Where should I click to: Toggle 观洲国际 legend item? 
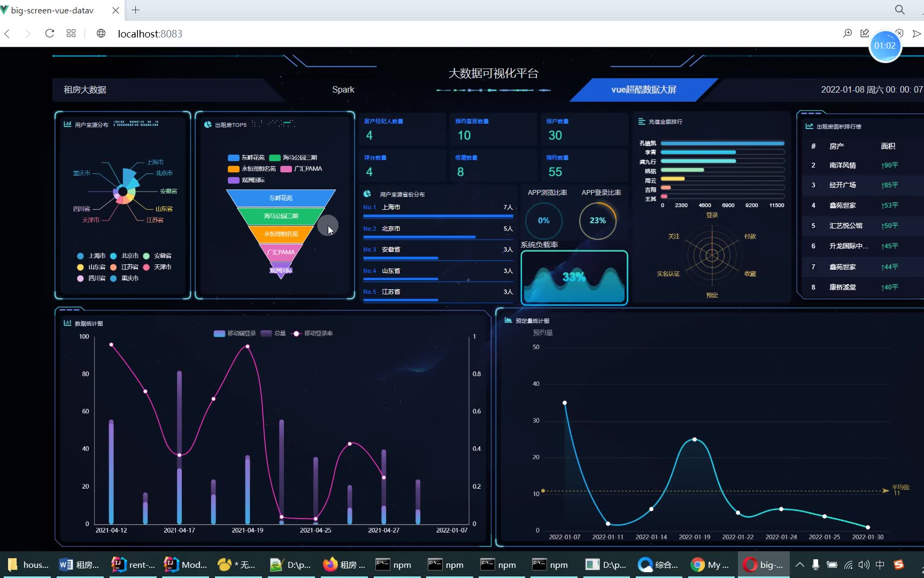246,180
